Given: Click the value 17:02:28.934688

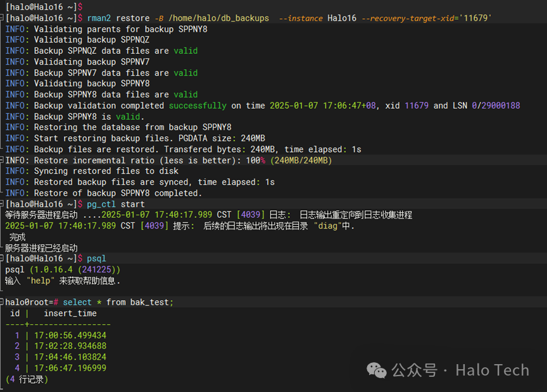Looking at the screenshot, I should click(x=70, y=346).
